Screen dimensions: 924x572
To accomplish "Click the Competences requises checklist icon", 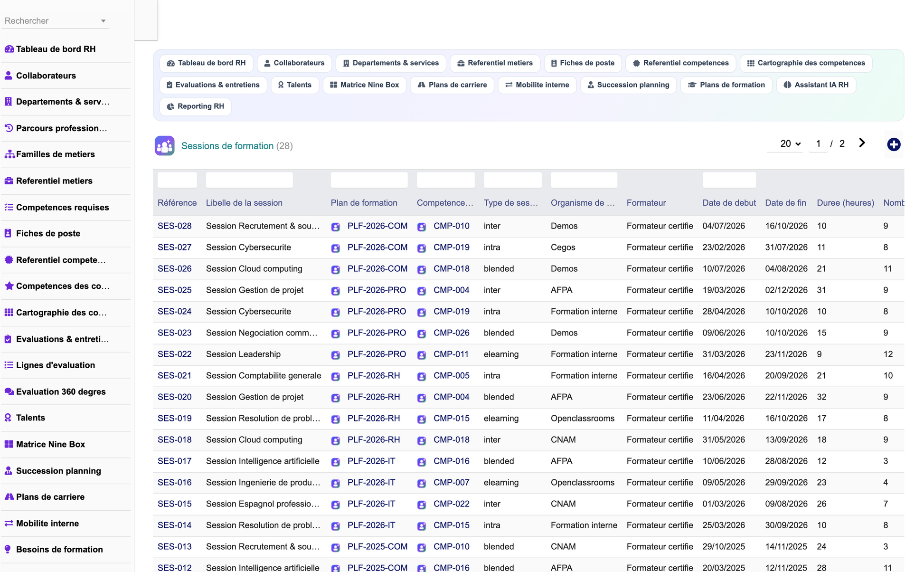I will click(x=9, y=207).
